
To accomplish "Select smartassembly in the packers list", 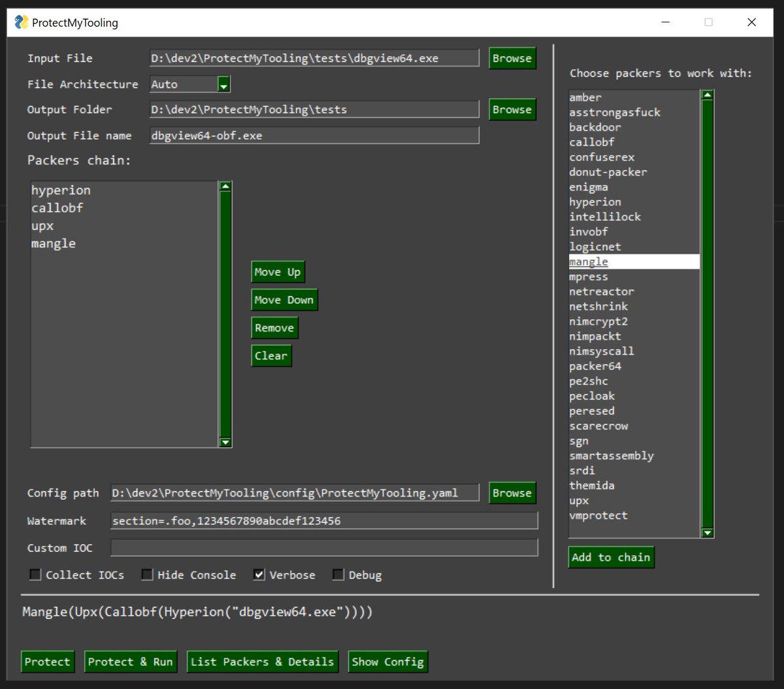I will (x=634, y=456).
